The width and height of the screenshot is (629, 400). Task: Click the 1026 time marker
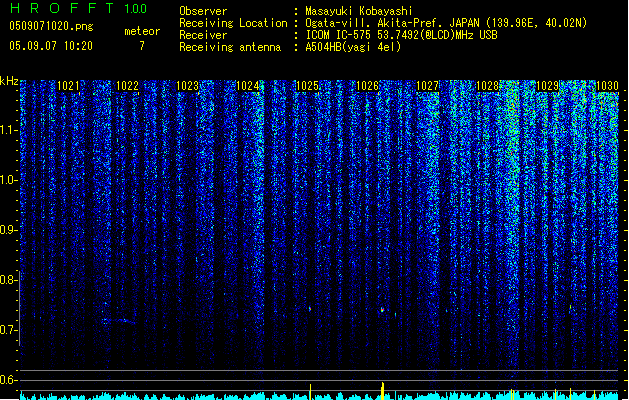click(367, 86)
